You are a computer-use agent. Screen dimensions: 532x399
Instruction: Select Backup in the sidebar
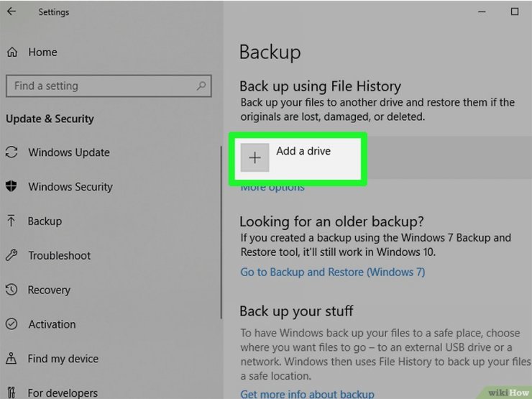coord(45,221)
